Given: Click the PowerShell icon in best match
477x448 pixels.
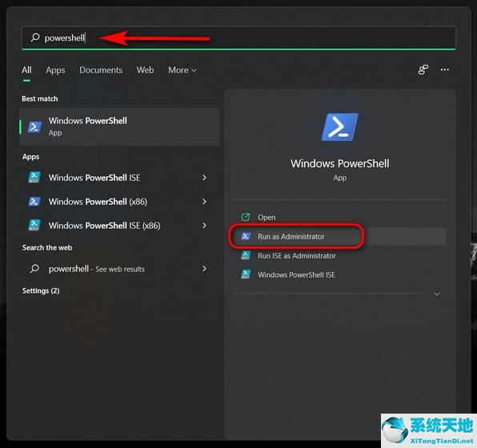Looking at the screenshot, I should [34, 127].
